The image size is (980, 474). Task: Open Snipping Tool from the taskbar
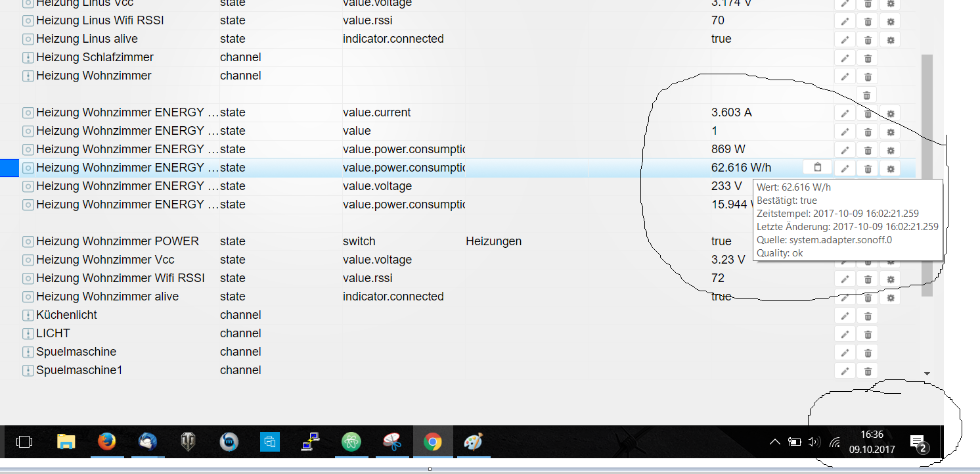point(392,442)
